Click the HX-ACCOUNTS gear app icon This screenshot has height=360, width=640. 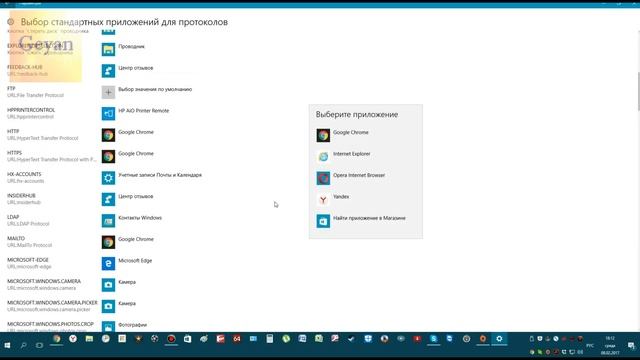click(x=108, y=178)
